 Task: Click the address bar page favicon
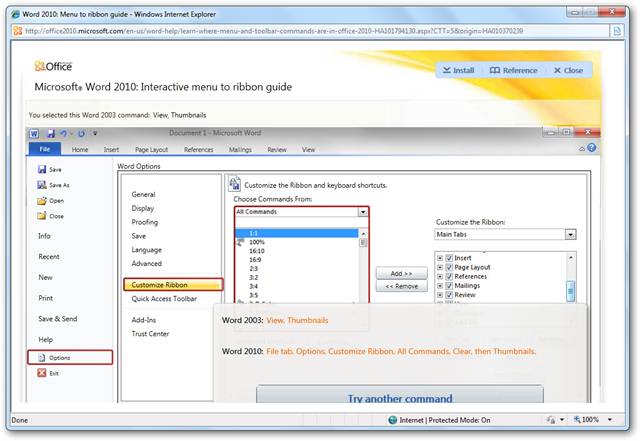click(18, 31)
